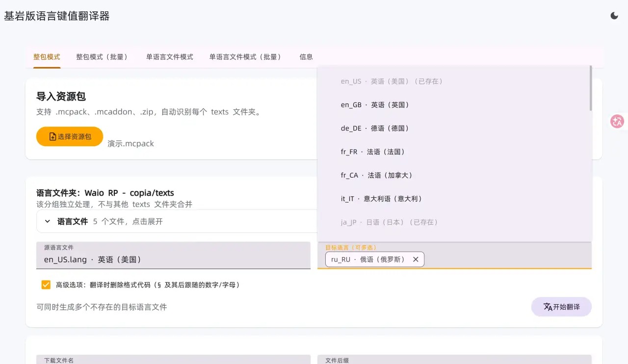The width and height of the screenshot is (628, 364).
Task: Pick fr_FR 法语（法国） from list
Action: pos(454,152)
